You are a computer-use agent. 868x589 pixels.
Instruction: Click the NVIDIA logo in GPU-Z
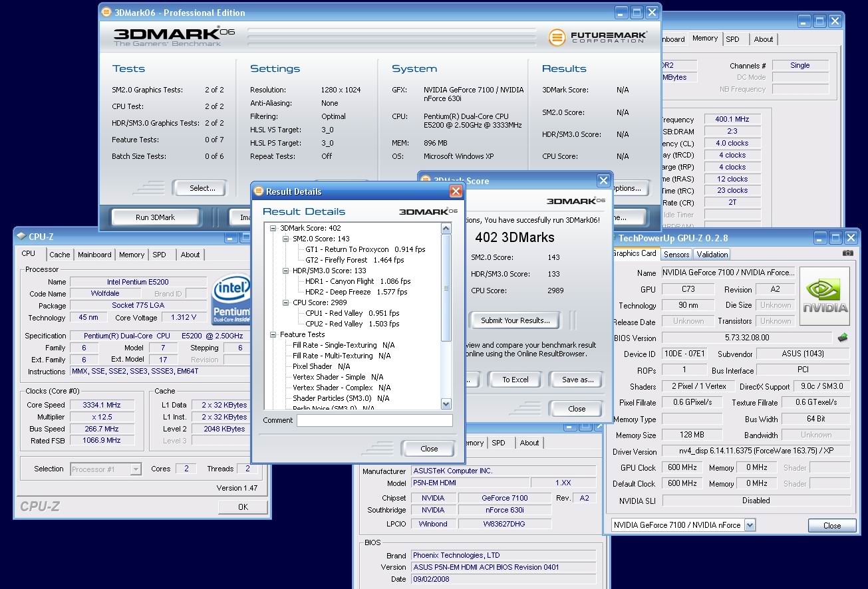pos(824,296)
